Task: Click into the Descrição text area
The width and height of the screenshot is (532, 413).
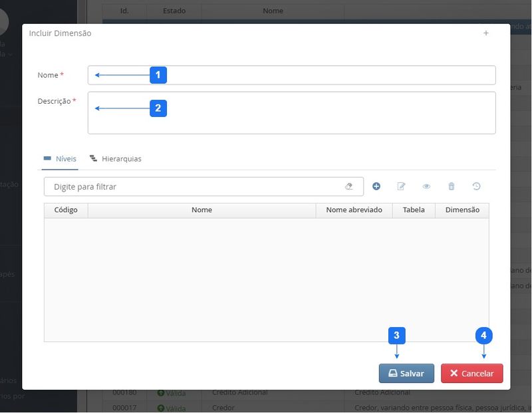Action: point(291,113)
